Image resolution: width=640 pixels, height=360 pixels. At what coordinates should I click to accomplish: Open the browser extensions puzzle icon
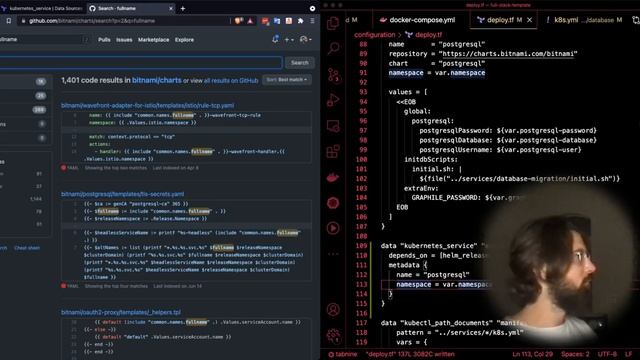click(300, 21)
